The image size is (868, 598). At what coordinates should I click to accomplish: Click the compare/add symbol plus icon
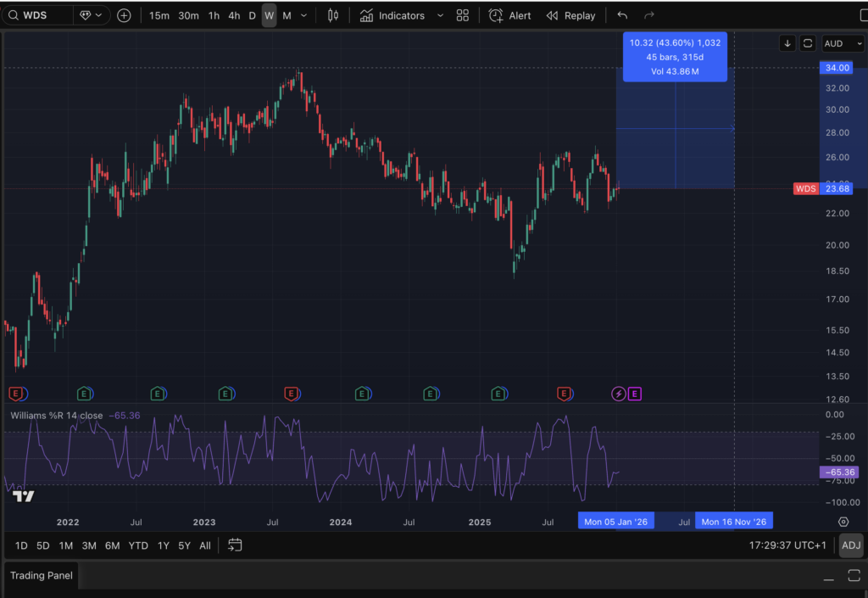pos(124,15)
